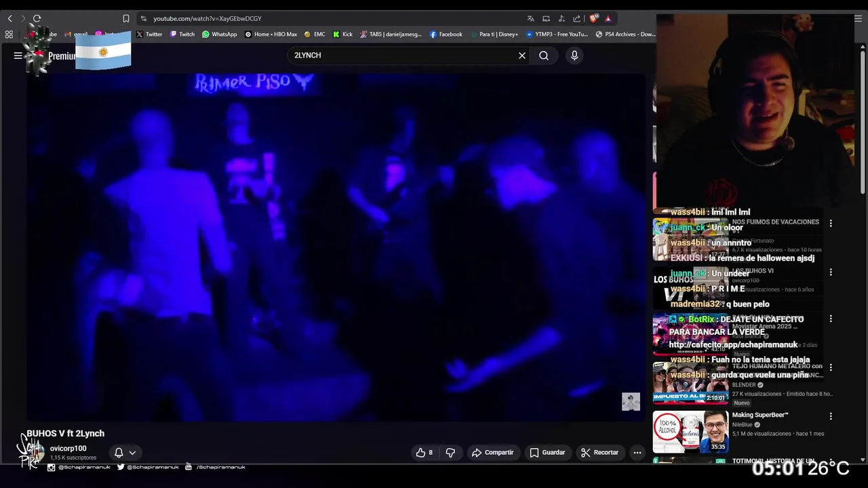Click the Guardar save button
Viewport: 868px width, 488px height.
coord(547,452)
